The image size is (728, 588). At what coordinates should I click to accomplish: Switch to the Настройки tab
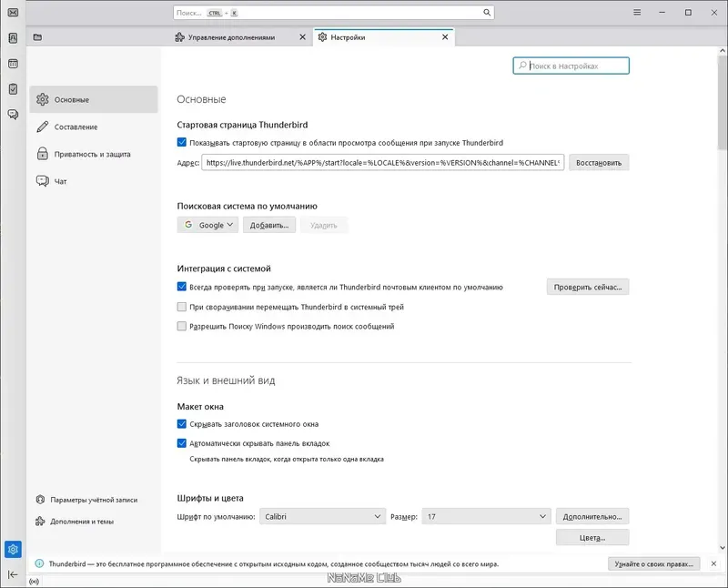pos(384,37)
